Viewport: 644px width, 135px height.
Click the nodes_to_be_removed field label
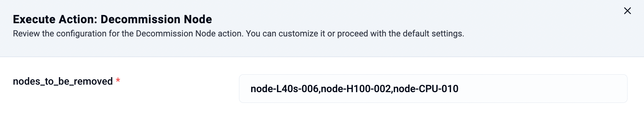click(63, 81)
